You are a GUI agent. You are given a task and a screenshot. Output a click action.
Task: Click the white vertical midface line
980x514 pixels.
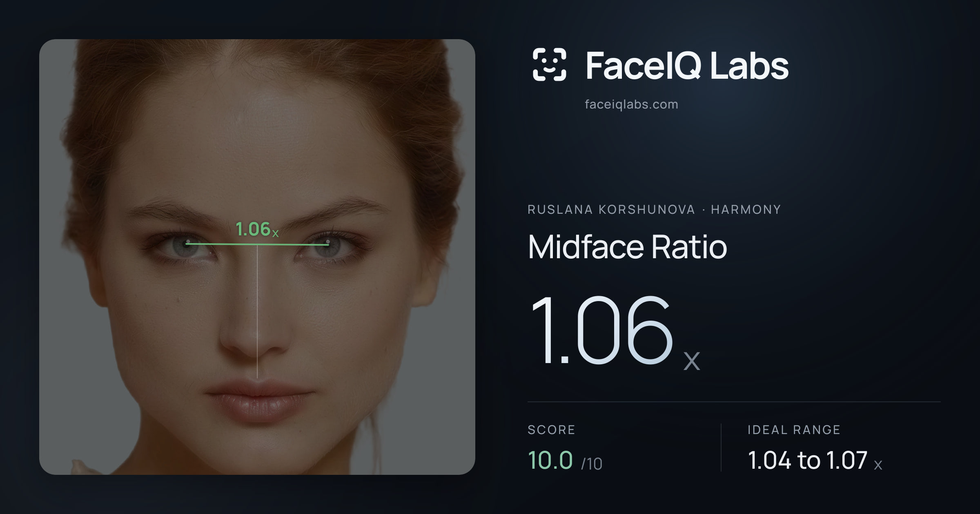point(257,311)
